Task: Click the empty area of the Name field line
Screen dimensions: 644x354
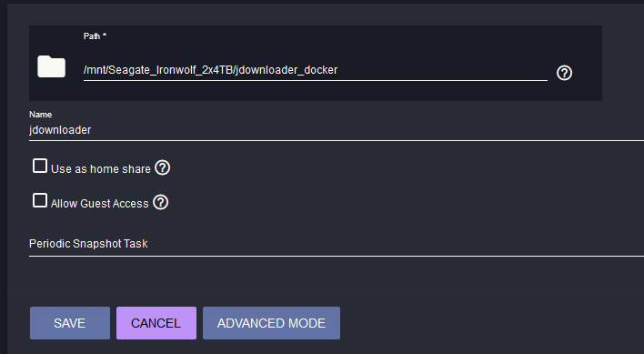Action: [367, 130]
